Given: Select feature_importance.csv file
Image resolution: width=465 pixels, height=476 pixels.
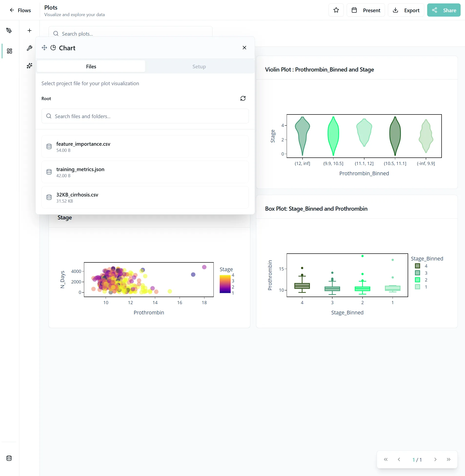Looking at the screenshot, I should coord(145,147).
